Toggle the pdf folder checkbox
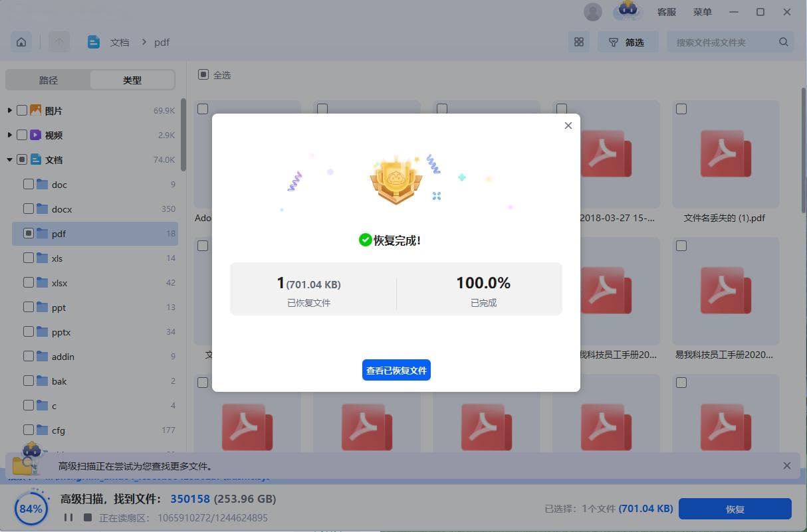807x532 pixels. point(29,233)
